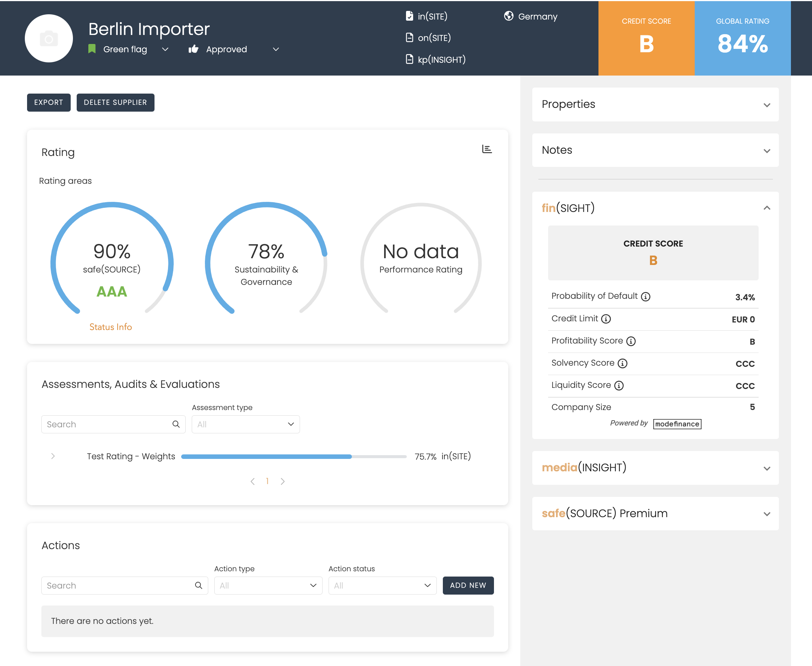Expand the Test Rating - Weights row
Viewport: 812px width, 666px height.
[53, 456]
